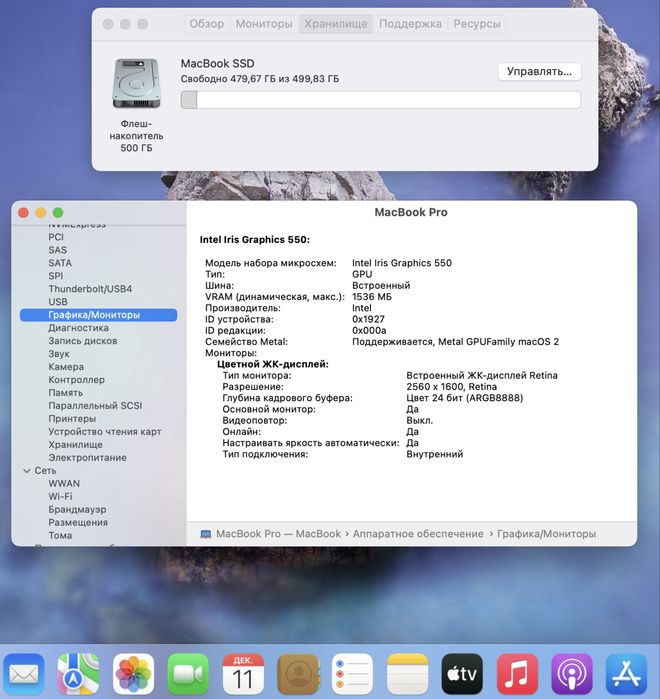This screenshot has width=660, height=699.
Task: Switch to the Мониторы tab
Action: (x=264, y=24)
